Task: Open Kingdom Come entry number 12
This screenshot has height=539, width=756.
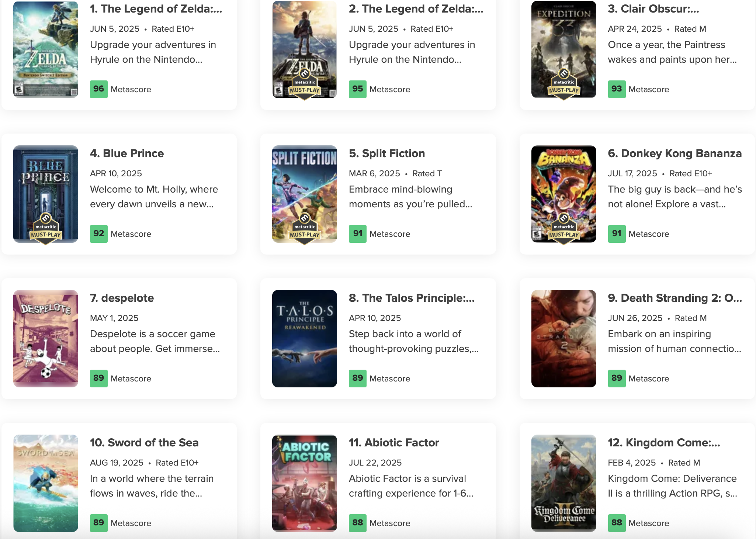Action: [664, 443]
